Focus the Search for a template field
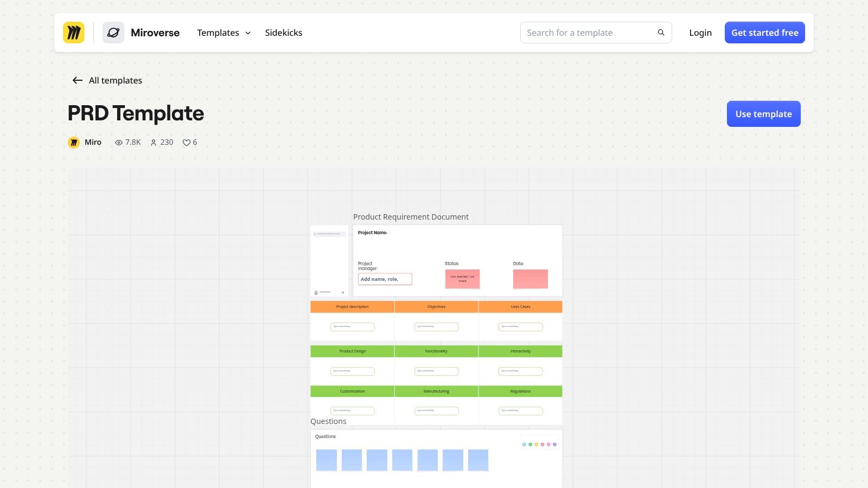This screenshot has height=488, width=868. 596,33
